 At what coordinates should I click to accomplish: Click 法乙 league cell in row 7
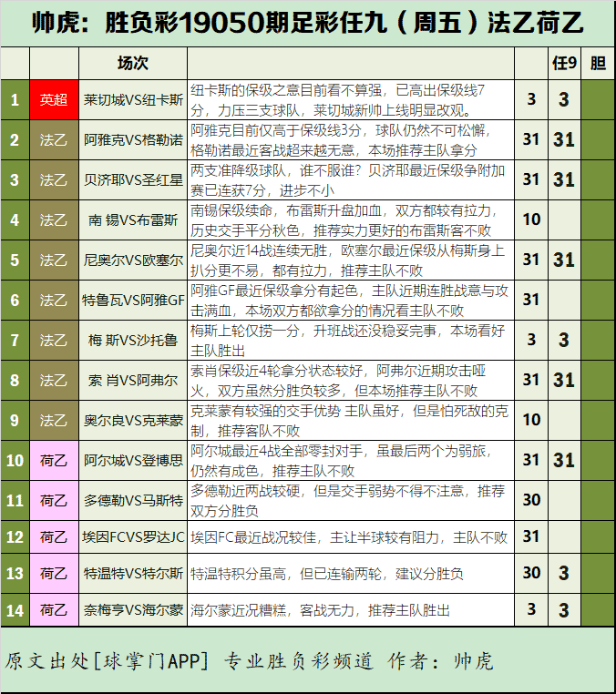[54, 340]
